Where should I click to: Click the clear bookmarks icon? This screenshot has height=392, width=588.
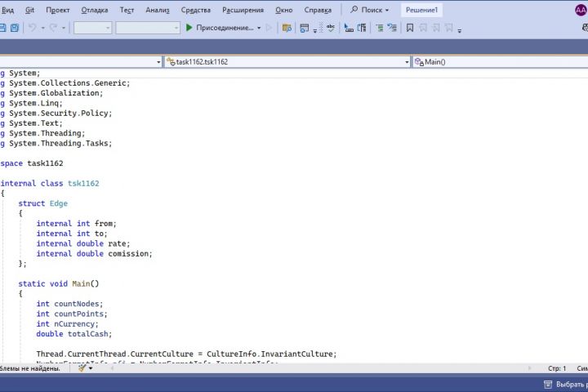coord(449,28)
